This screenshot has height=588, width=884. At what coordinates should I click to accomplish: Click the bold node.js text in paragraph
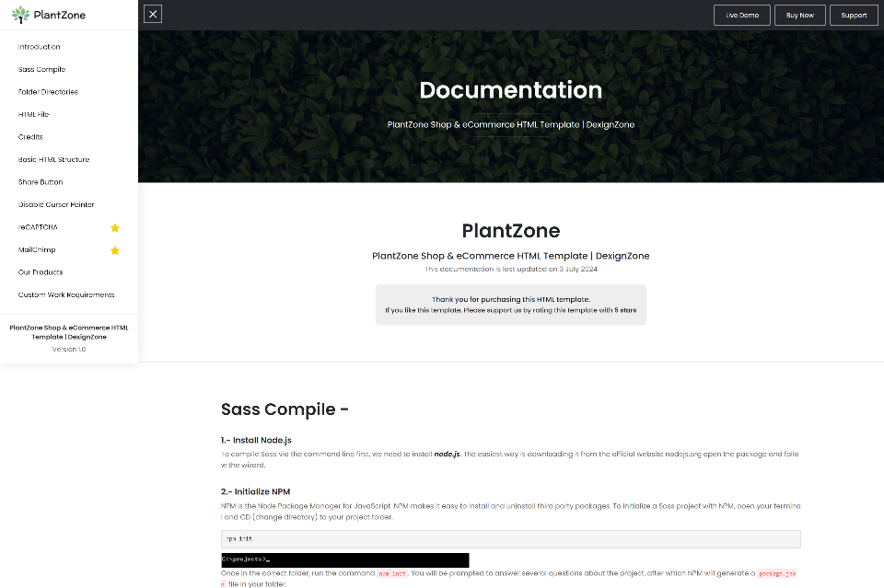(448, 454)
